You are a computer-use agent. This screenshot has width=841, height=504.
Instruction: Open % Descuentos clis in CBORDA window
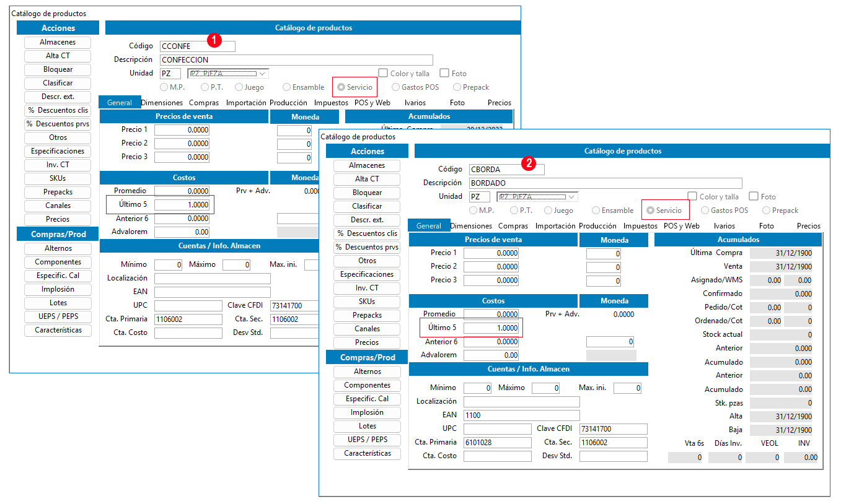pyautogui.click(x=367, y=233)
